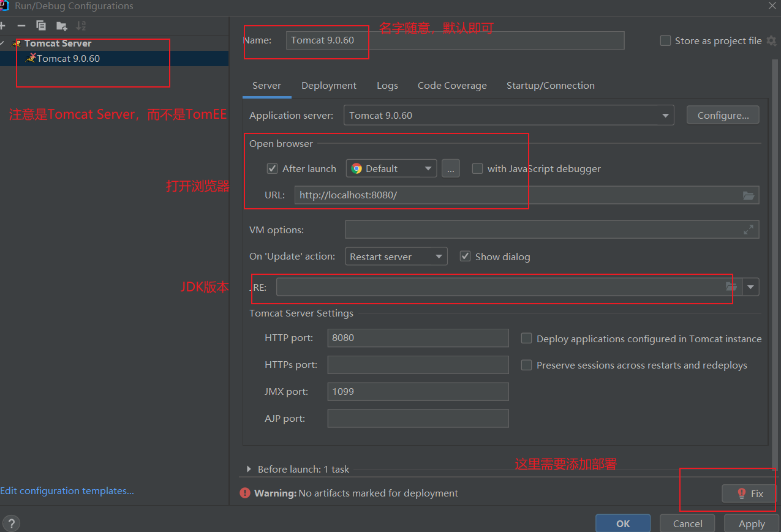Open Edit configuration templates link
The image size is (781, 532).
[67, 490]
